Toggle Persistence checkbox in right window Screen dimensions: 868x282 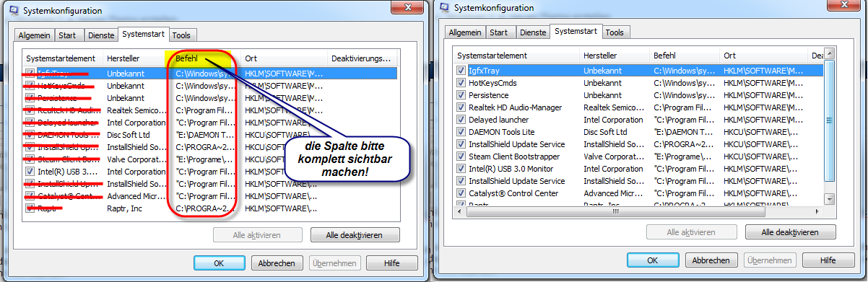(461, 95)
